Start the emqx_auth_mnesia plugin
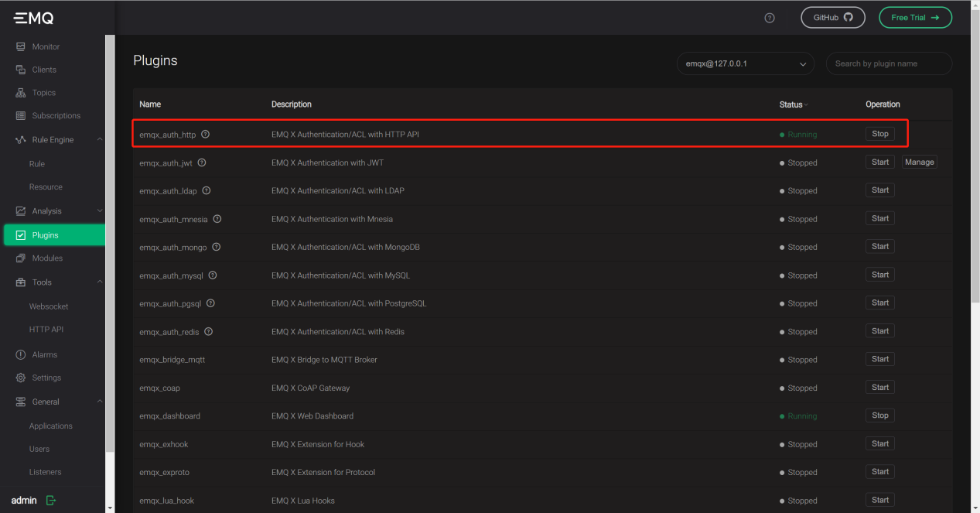The height and width of the screenshot is (513, 980). point(880,218)
